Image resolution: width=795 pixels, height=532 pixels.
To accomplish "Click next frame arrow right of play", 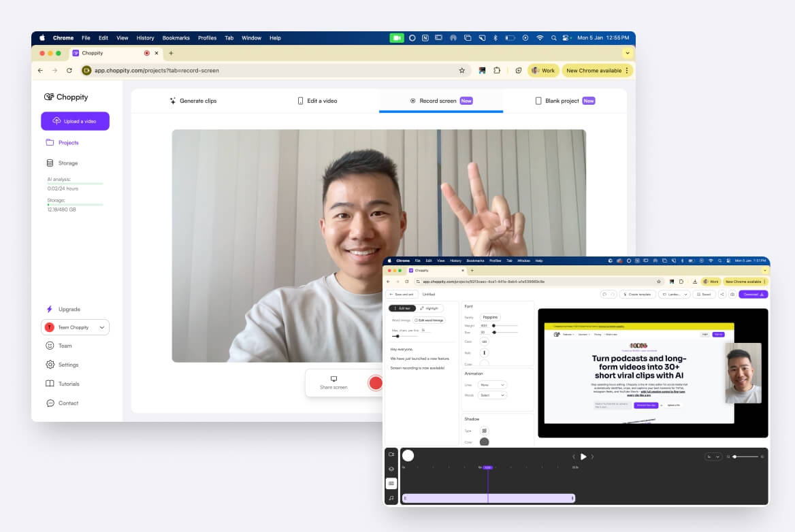I will click(592, 456).
